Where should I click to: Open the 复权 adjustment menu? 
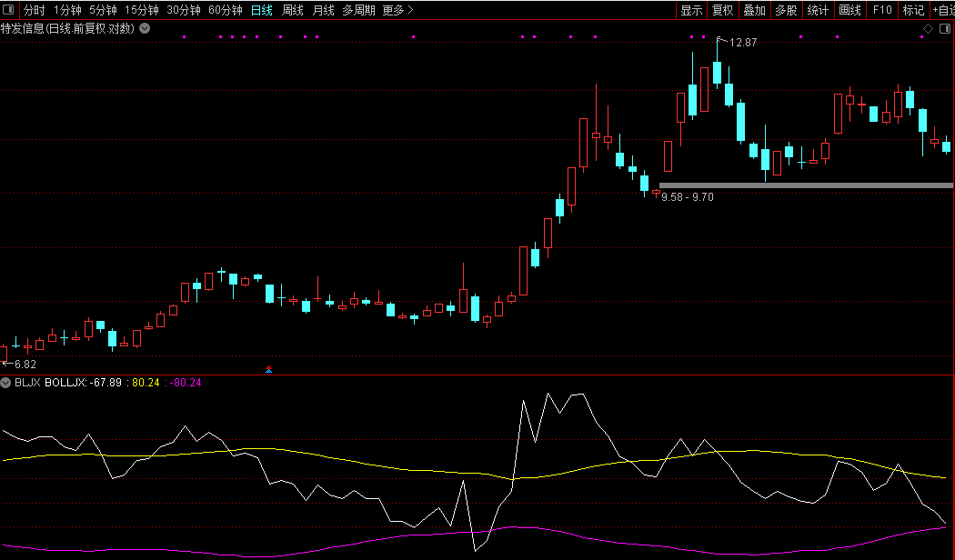[x=722, y=10]
